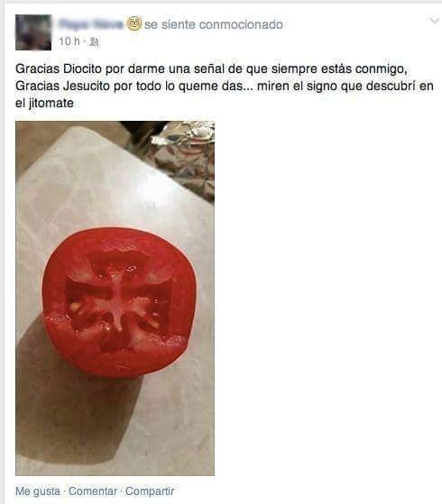Open the tomato photo attachment

[115, 298]
